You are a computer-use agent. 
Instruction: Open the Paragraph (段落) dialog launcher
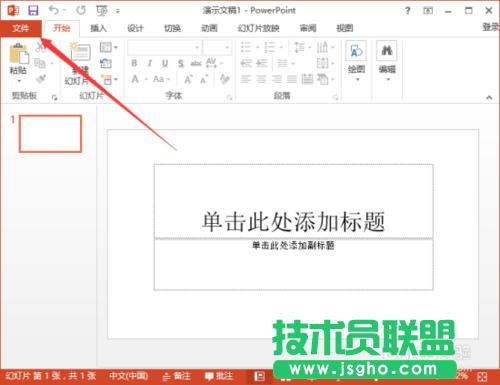tap(335, 97)
